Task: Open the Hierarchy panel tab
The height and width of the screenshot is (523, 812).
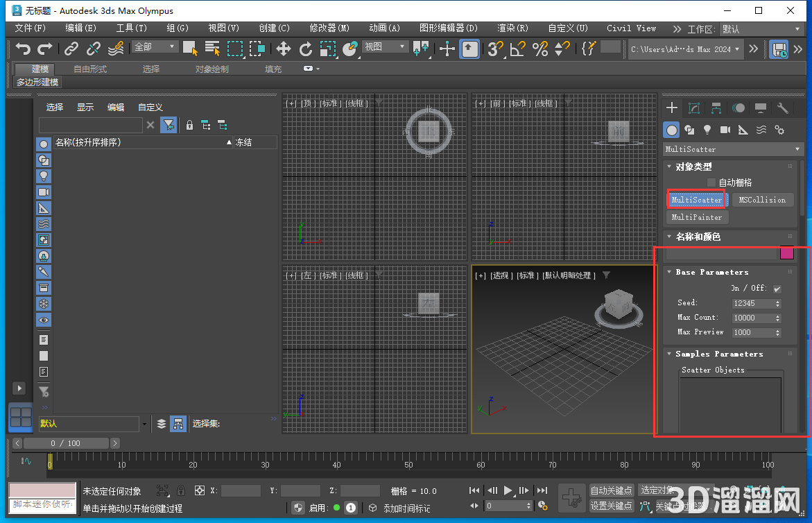Action: coord(716,108)
